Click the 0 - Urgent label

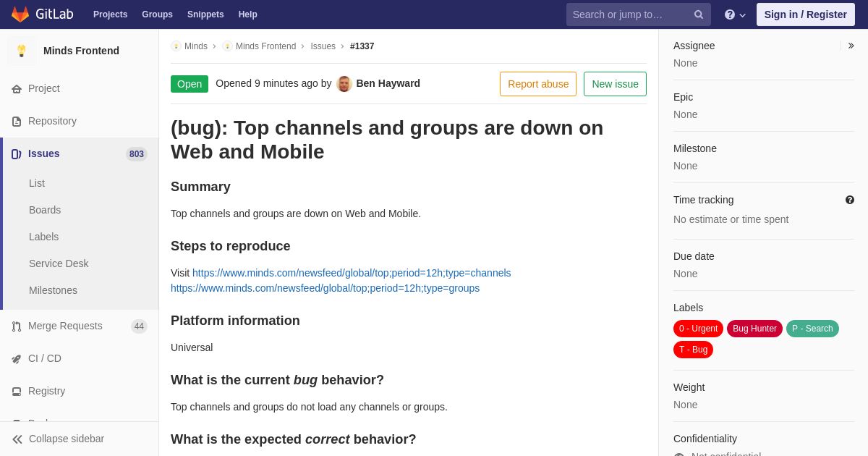[x=698, y=329]
